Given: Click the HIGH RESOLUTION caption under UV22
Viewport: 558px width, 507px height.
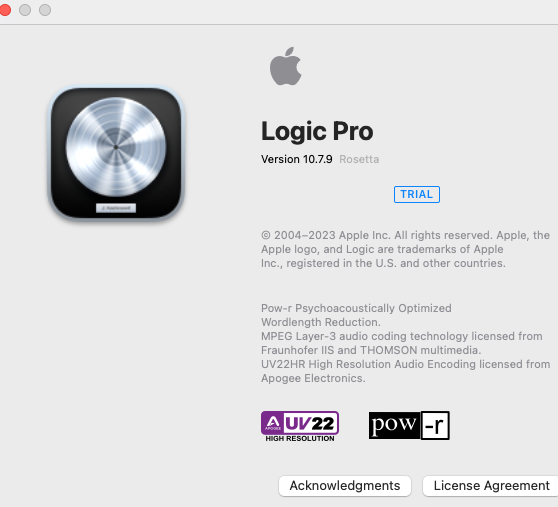Looking at the screenshot, I should tap(300, 439).
